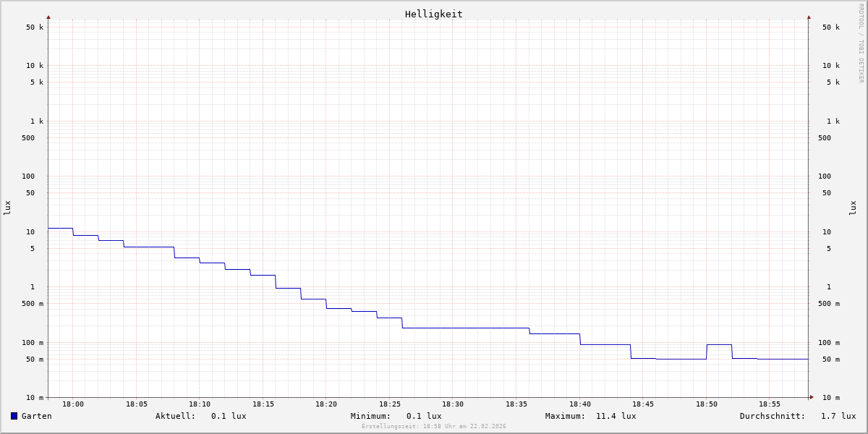Click the 18:30 time axis label

click(x=453, y=404)
